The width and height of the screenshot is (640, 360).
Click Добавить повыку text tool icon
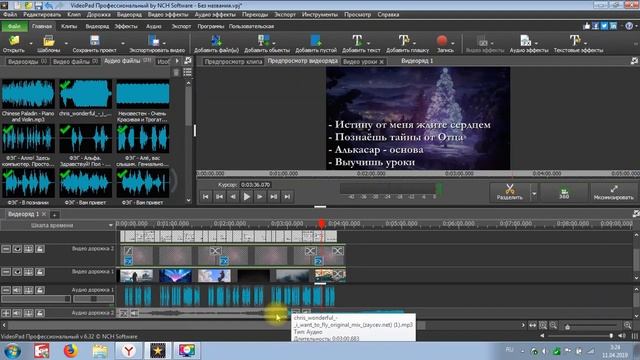pyautogui.click(x=404, y=40)
